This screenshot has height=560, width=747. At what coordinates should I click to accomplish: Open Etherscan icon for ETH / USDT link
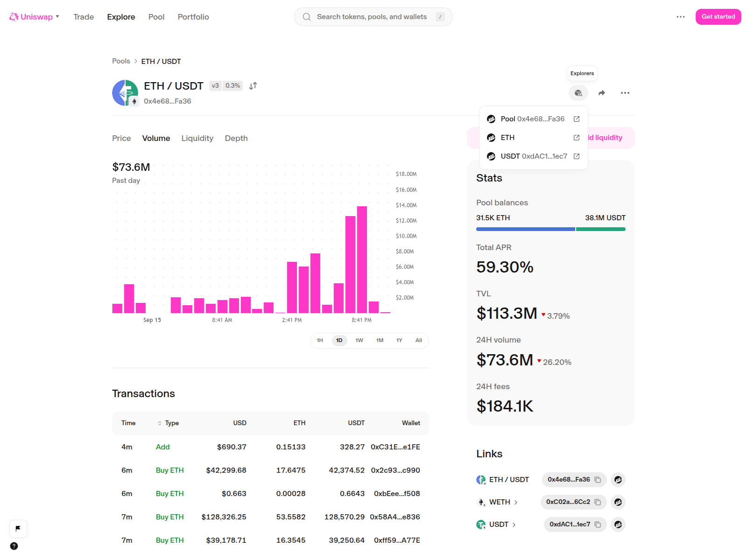coord(618,480)
